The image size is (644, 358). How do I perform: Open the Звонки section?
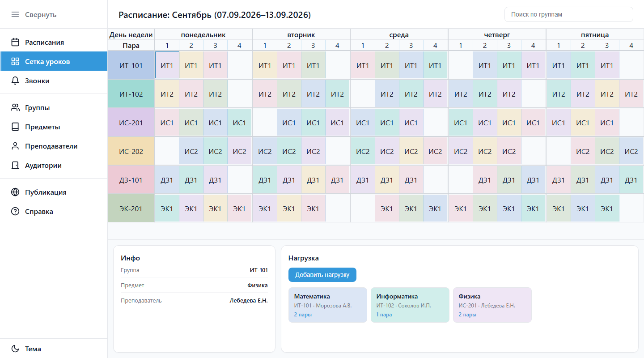click(54, 81)
